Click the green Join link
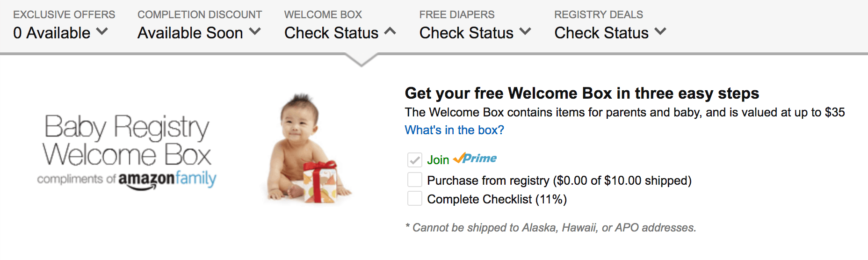The height and width of the screenshot is (260, 868). click(x=438, y=160)
